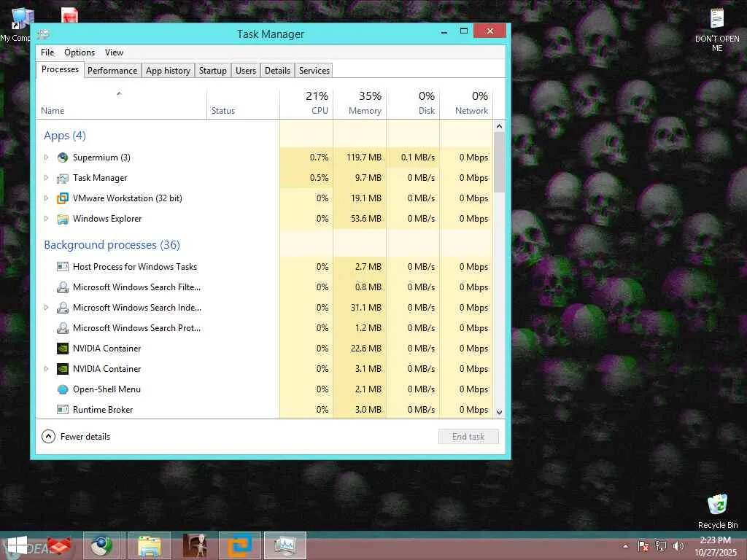This screenshot has width=747, height=560.
Task: Click the Task Manager process row icon
Action: click(x=63, y=178)
